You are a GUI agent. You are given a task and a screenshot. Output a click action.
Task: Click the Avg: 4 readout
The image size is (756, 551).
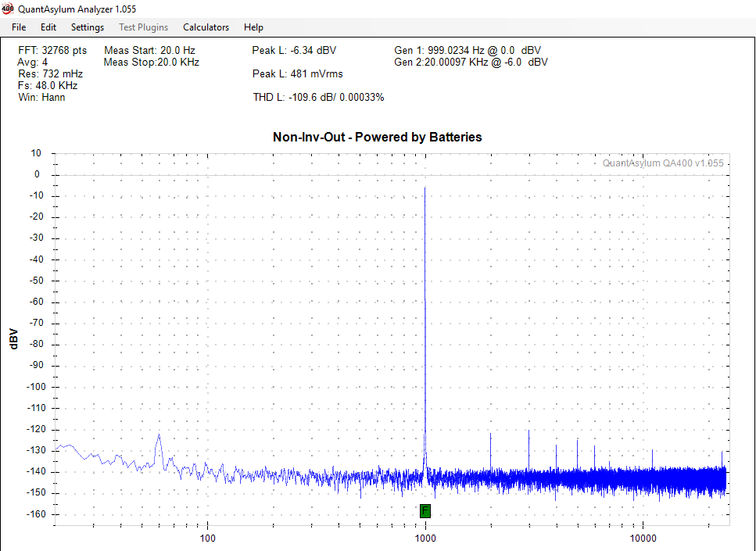pyautogui.click(x=32, y=63)
